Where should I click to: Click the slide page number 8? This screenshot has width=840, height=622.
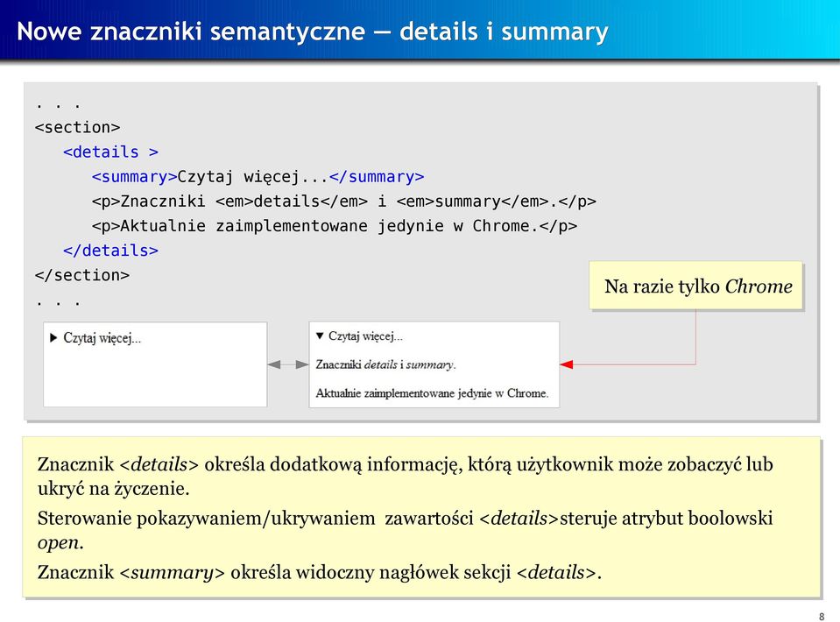tap(822, 617)
